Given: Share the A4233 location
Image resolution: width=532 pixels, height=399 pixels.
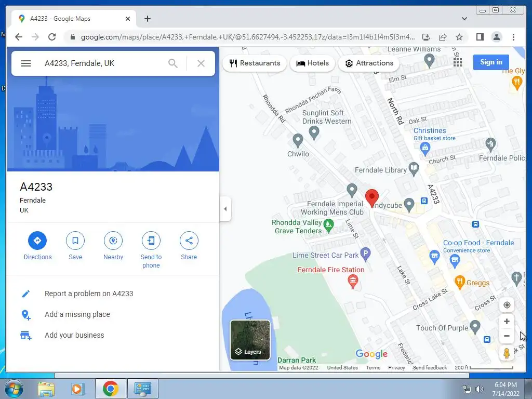Looking at the screenshot, I should pyautogui.click(x=189, y=241).
